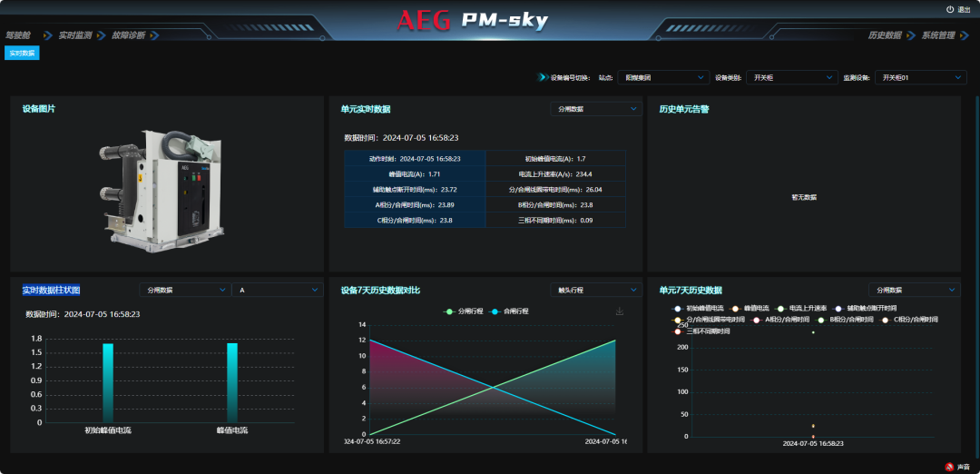The height and width of the screenshot is (474, 980).
Task: Click the AEG PM-sky logo
Action: coord(473,21)
